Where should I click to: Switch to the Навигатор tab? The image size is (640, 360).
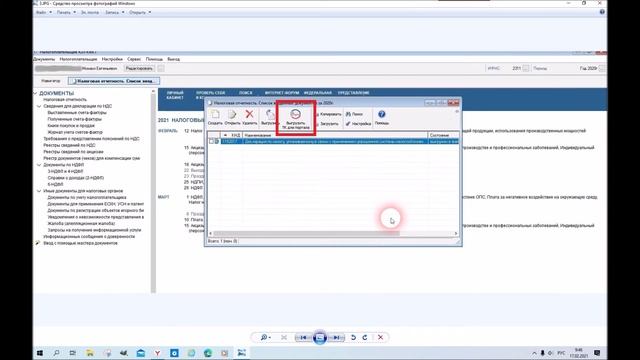(51, 81)
